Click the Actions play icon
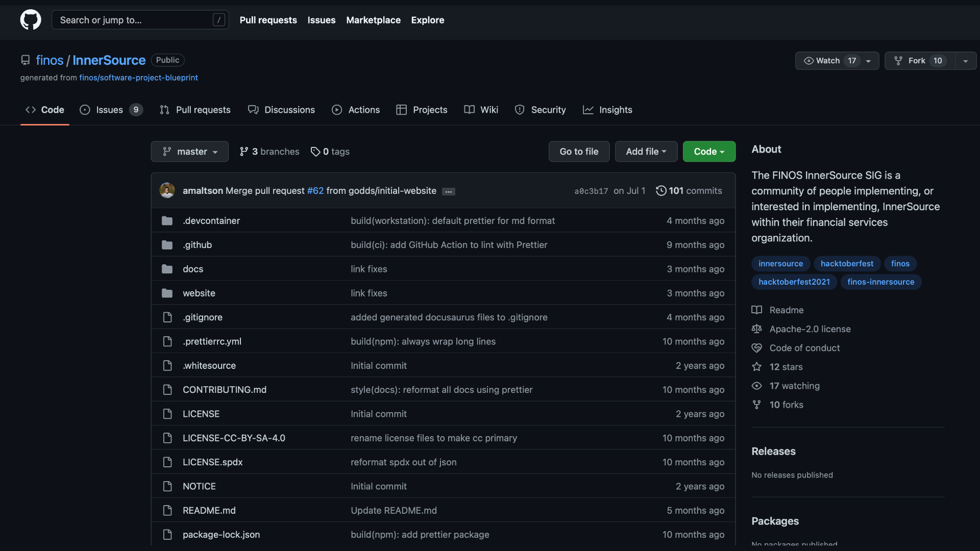Image resolution: width=980 pixels, height=551 pixels. coord(337,110)
